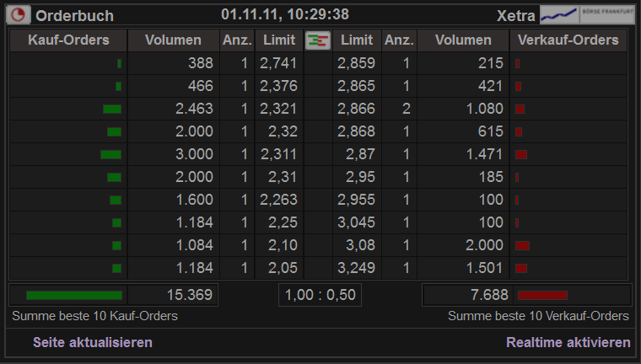The image size is (641, 364).
Task: Click the long green total buy-orders bar
Action: [x=74, y=295]
